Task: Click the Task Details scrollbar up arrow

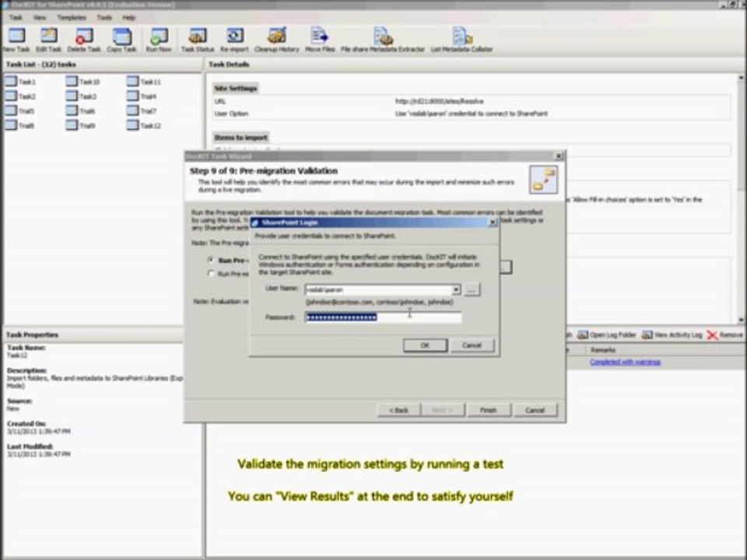Action: pyautogui.click(x=742, y=77)
